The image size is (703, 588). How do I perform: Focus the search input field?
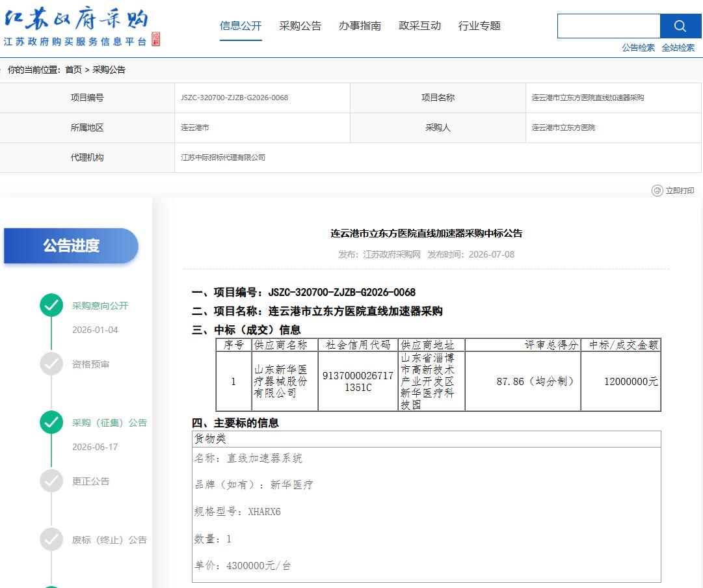tap(609, 26)
